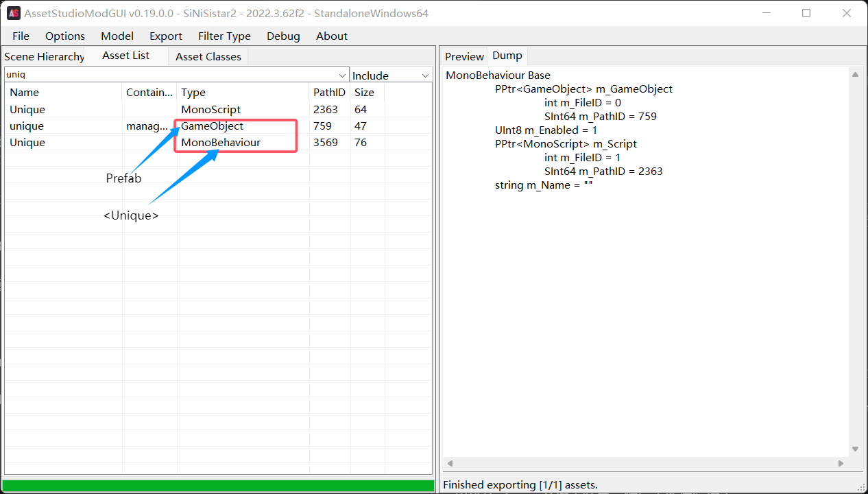Viewport: 868px width, 494px height.
Task: Maximize the AssetStudio window
Action: (806, 13)
